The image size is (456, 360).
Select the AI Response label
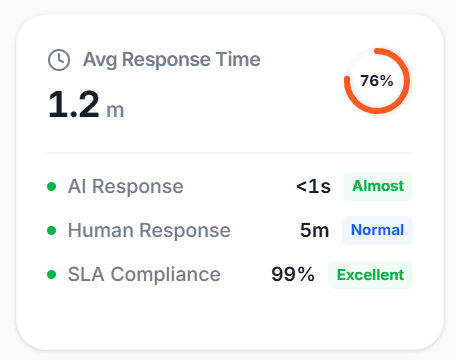point(126,186)
